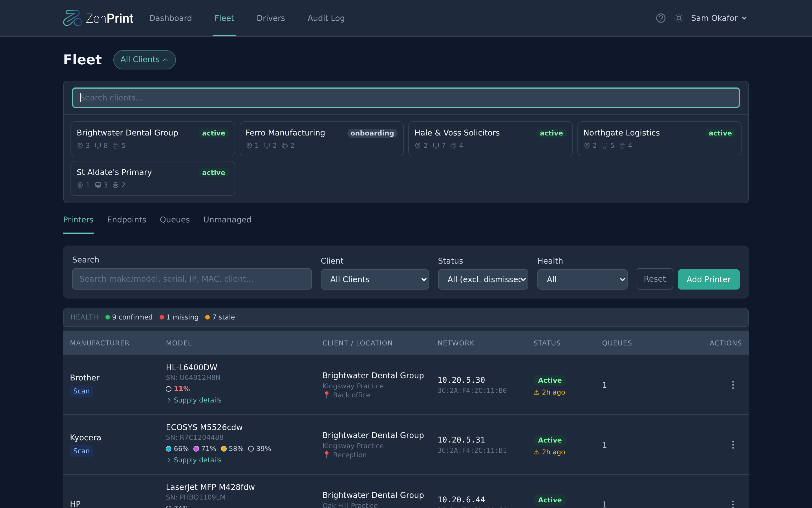This screenshot has height=508, width=812.
Task: Click printer icon on Northgate Logistics card
Action: tap(623, 146)
